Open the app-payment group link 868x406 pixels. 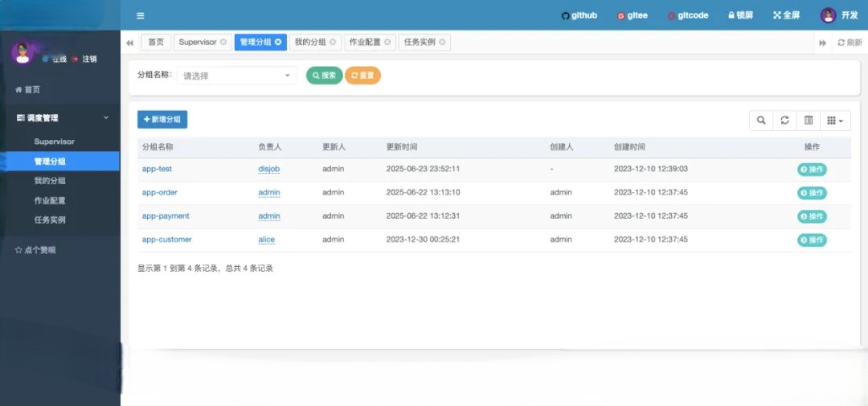[166, 215]
